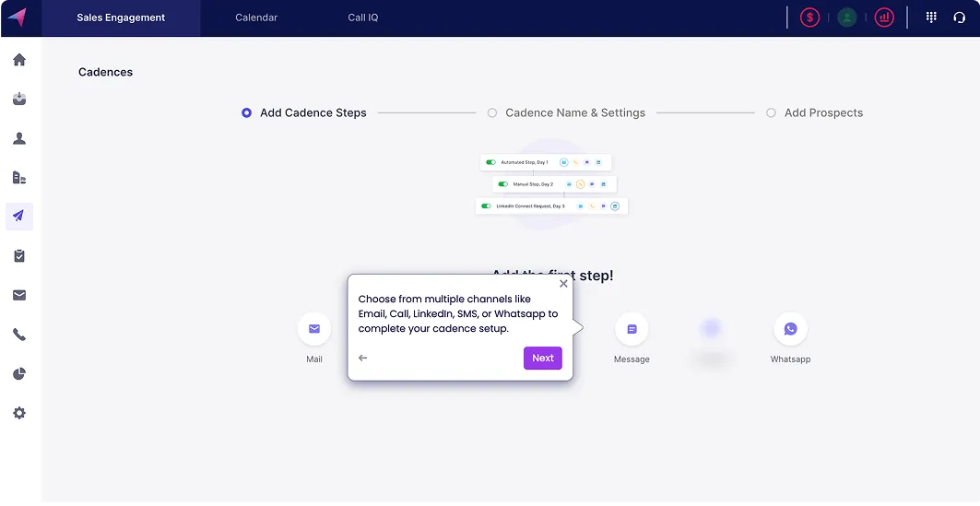Click the Message label text

[632, 359]
